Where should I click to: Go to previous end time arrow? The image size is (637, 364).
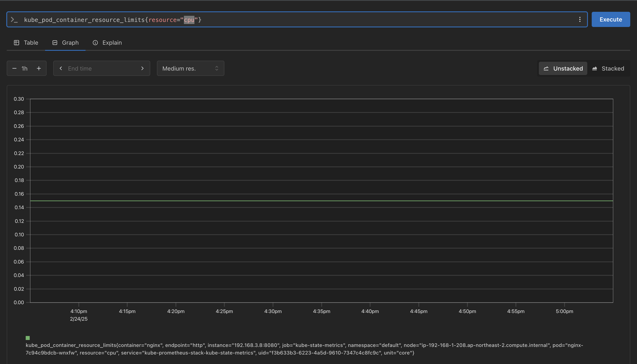pyautogui.click(x=61, y=68)
